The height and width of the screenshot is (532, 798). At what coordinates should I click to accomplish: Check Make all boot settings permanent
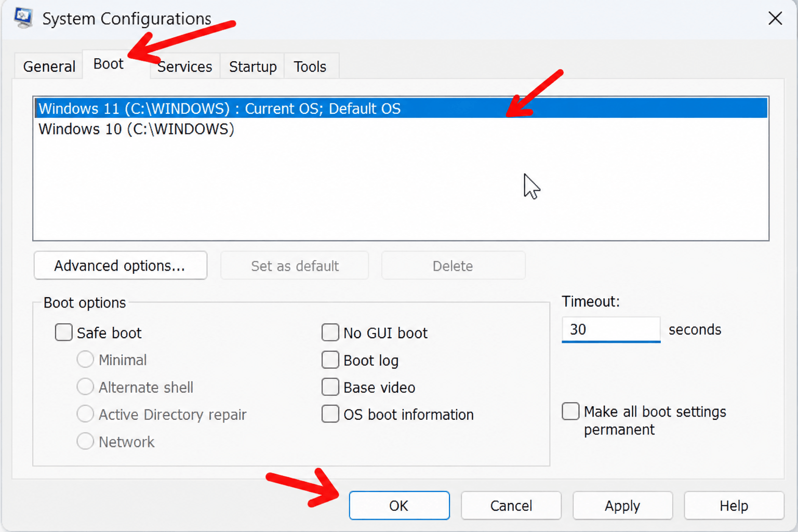click(570, 411)
